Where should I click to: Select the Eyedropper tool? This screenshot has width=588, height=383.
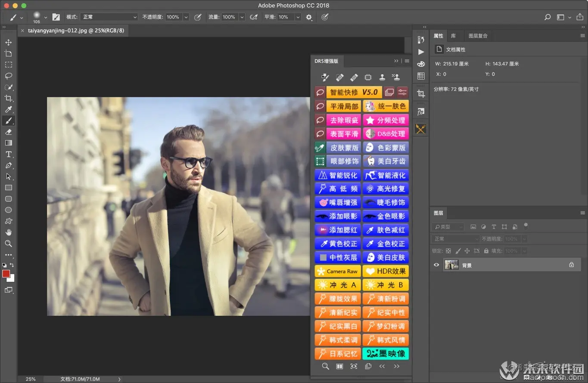pos(8,109)
